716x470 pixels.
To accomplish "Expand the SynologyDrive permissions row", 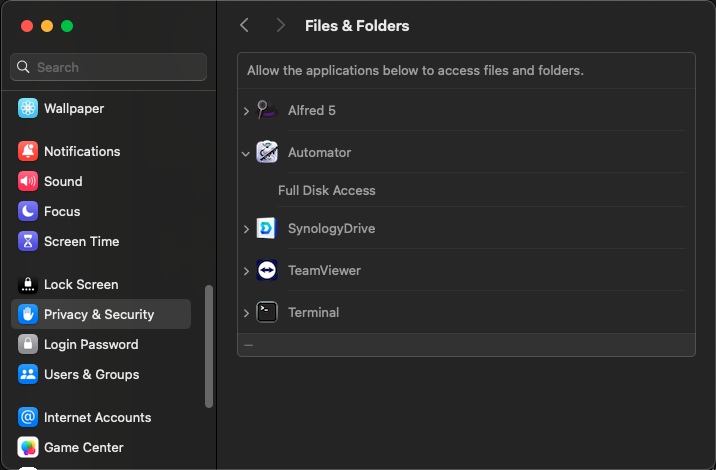I will click(x=246, y=230).
